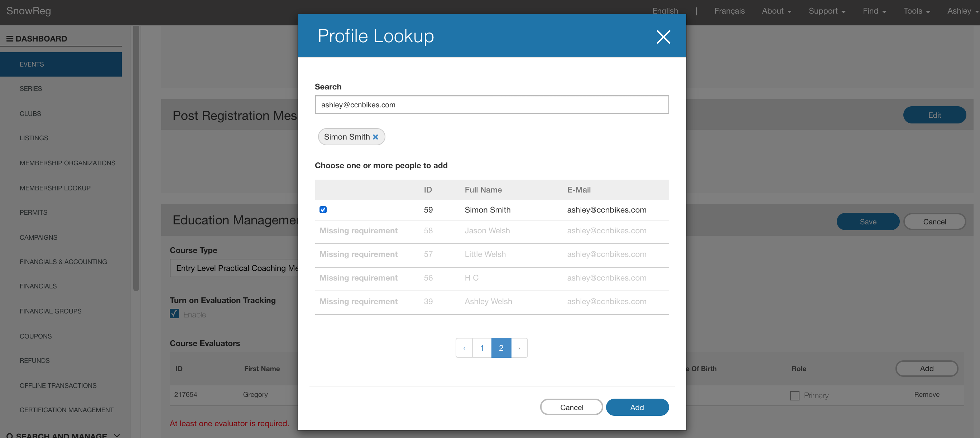Uncheck the Simon Smith row checkbox
Image resolution: width=980 pixels, height=438 pixels.
[x=323, y=210]
